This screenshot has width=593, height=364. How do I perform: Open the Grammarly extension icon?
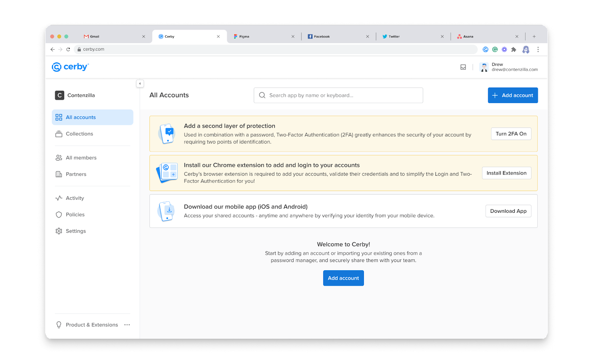[x=495, y=49]
